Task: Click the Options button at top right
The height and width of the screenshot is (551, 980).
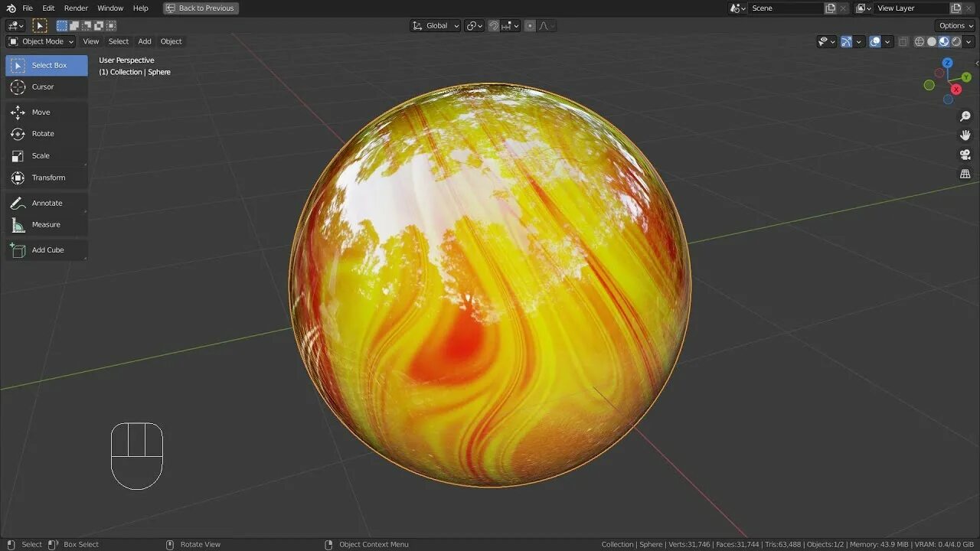Action: (x=954, y=25)
